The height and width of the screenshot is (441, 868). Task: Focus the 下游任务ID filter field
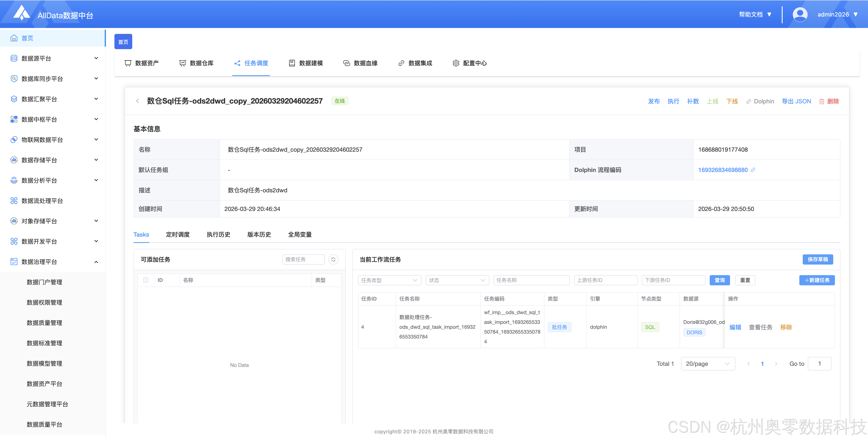coord(673,280)
